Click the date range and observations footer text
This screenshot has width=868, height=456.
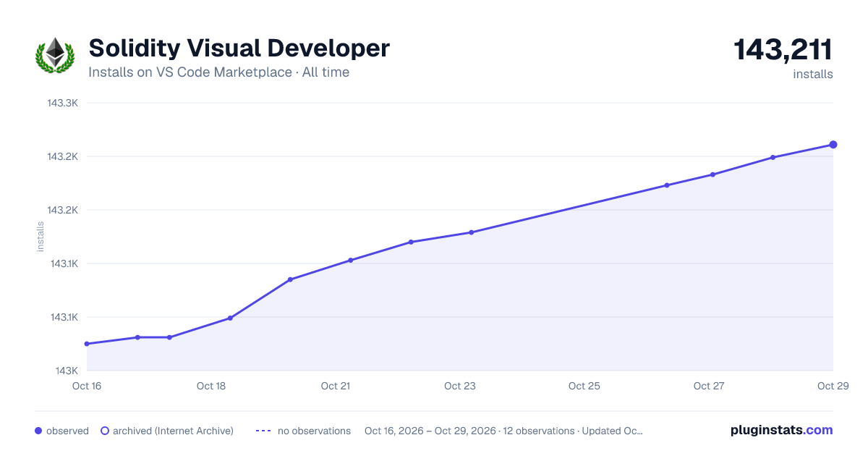click(503, 431)
